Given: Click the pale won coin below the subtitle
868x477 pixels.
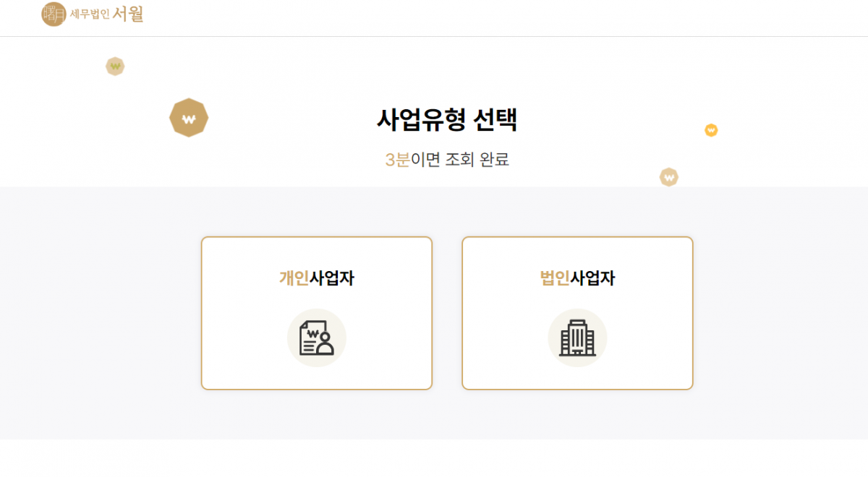Looking at the screenshot, I should point(669,177).
